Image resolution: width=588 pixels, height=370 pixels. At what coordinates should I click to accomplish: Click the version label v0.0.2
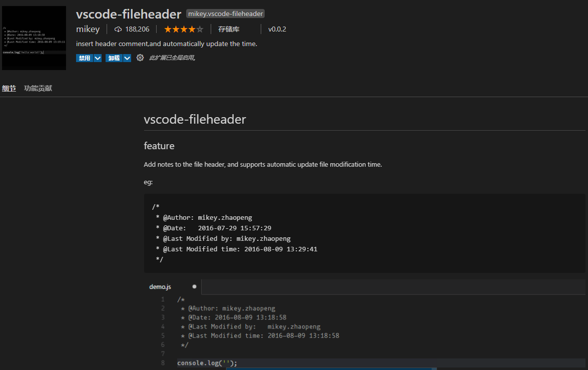pos(277,29)
